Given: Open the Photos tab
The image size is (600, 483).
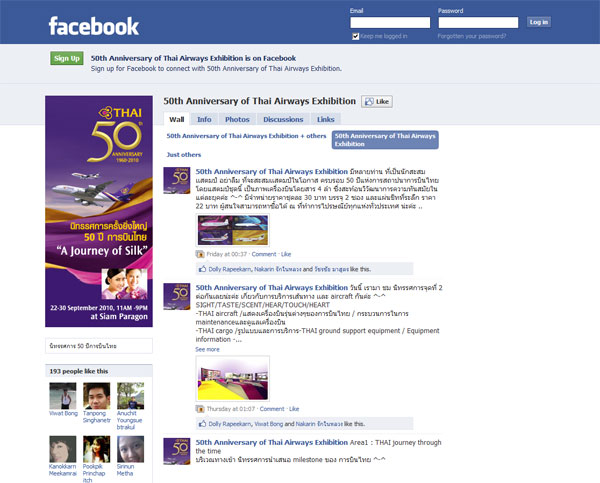Looking at the screenshot, I should pyautogui.click(x=237, y=119).
